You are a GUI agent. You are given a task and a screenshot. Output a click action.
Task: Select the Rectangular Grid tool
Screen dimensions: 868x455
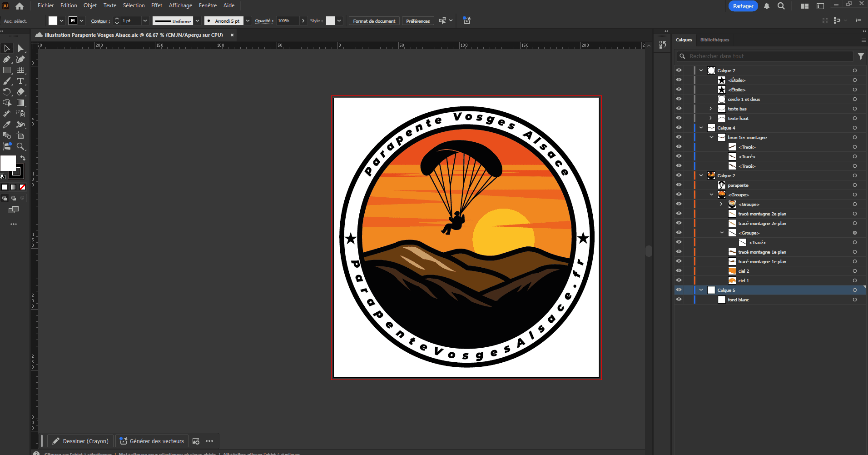(x=20, y=70)
